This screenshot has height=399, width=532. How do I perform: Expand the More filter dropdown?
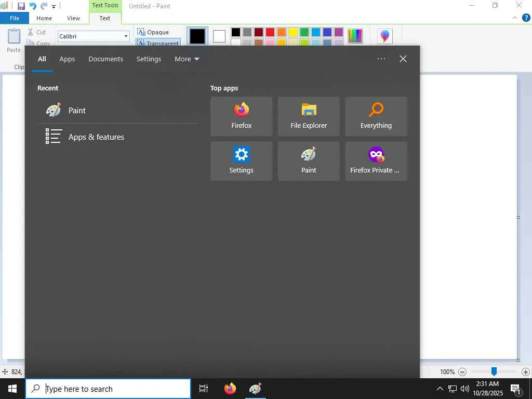[x=187, y=59]
